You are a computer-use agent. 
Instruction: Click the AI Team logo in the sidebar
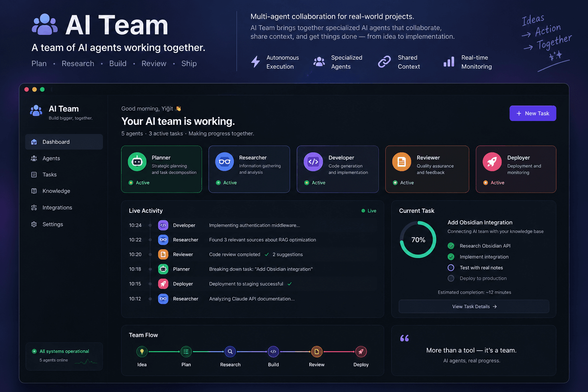[36, 111]
